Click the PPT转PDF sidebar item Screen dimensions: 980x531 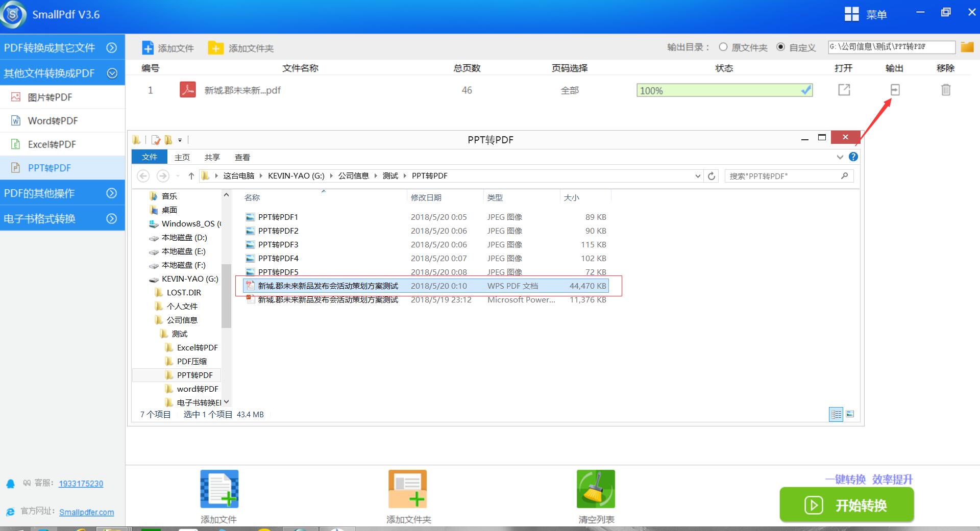pos(62,168)
